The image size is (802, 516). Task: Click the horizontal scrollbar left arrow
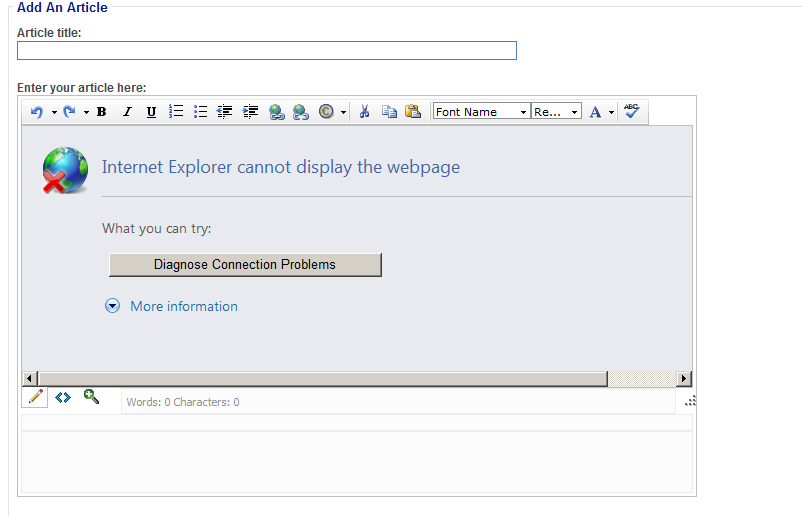(x=29, y=378)
